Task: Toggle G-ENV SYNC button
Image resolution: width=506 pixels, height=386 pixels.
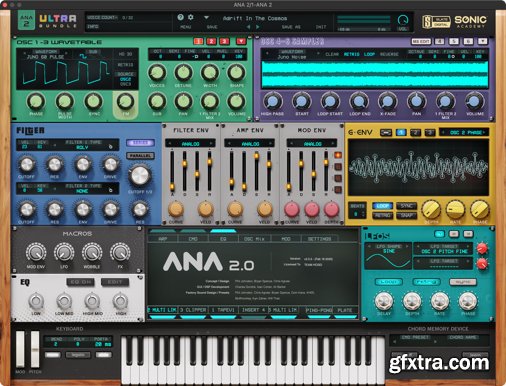Action: click(x=406, y=206)
